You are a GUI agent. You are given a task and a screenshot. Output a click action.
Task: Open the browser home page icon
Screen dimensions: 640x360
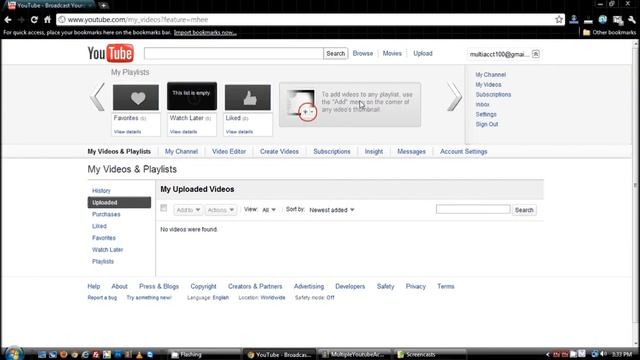click(x=47, y=20)
